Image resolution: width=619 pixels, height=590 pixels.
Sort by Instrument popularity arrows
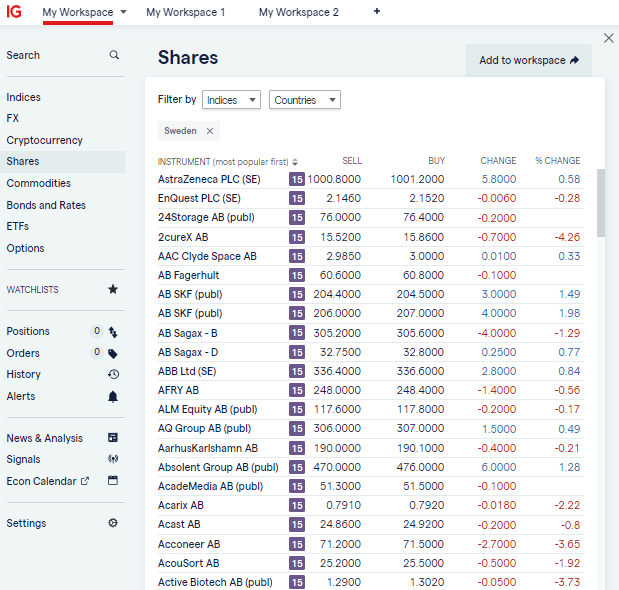295,162
